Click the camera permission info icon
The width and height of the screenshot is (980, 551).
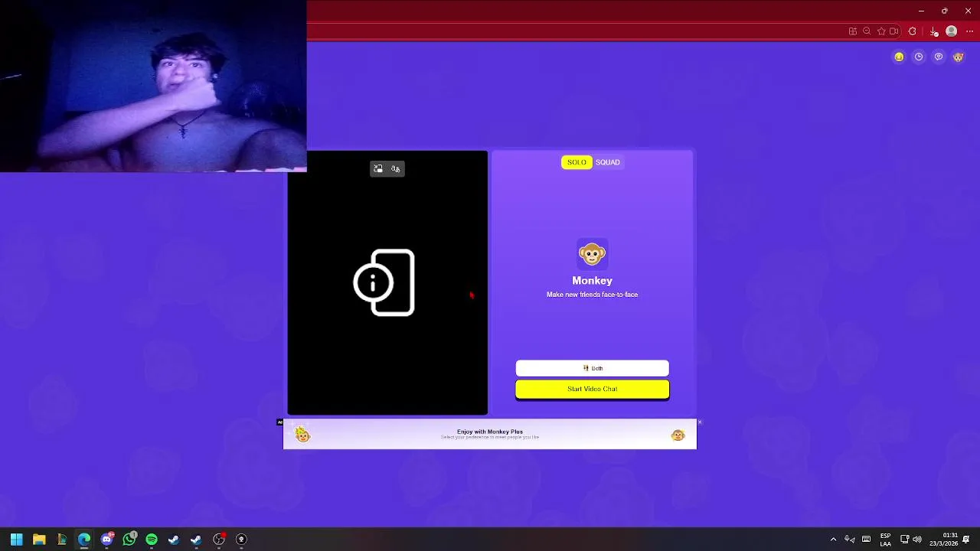(x=384, y=282)
